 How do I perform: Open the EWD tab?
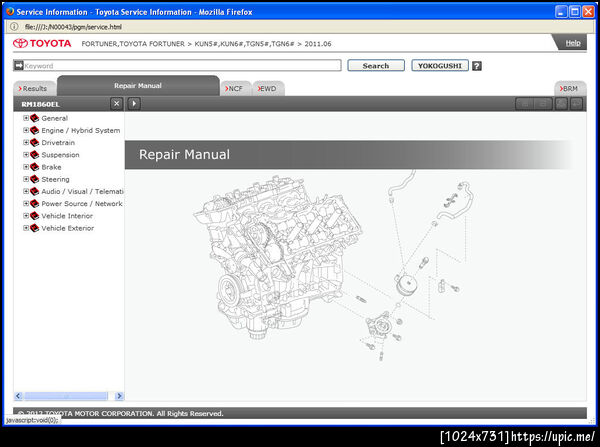pos(268,88)
